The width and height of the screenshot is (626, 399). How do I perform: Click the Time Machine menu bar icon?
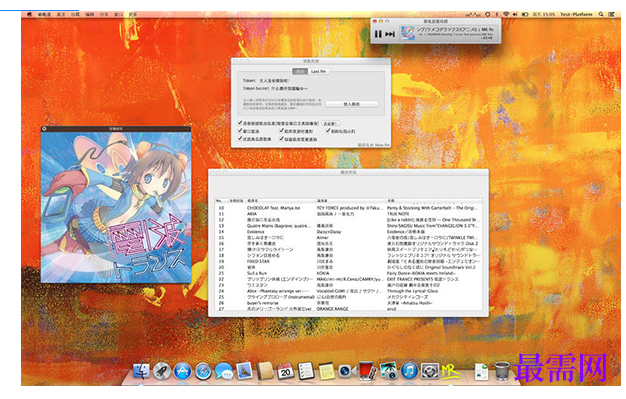pyautogui.click(x=487, y=14)
